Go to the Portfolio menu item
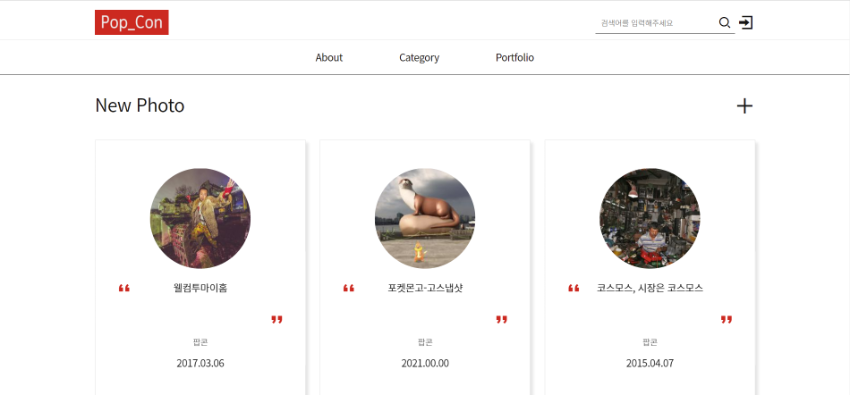Image resolution: width=850 pixels, height=395 pixels. pos(514,57)
